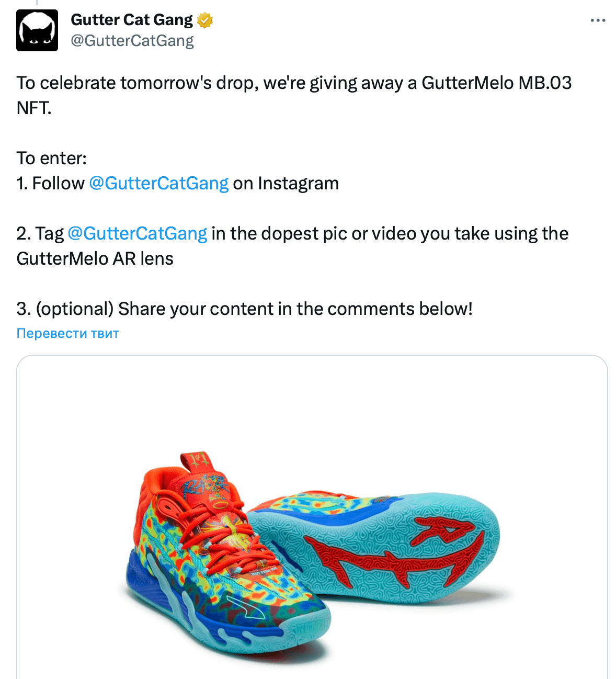Click the "GutterMelo AR lens" text

95,259
